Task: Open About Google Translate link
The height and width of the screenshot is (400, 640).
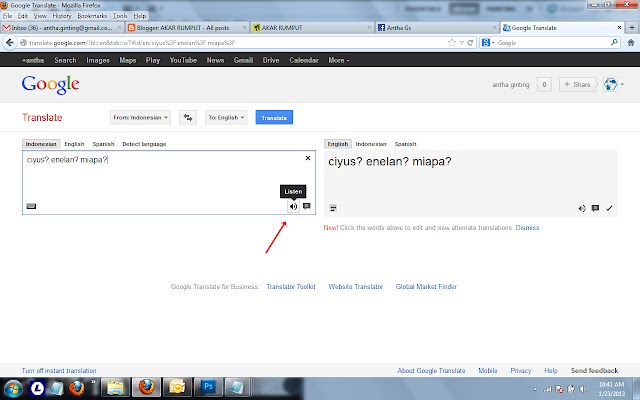Action: click(x=431, y=371)
